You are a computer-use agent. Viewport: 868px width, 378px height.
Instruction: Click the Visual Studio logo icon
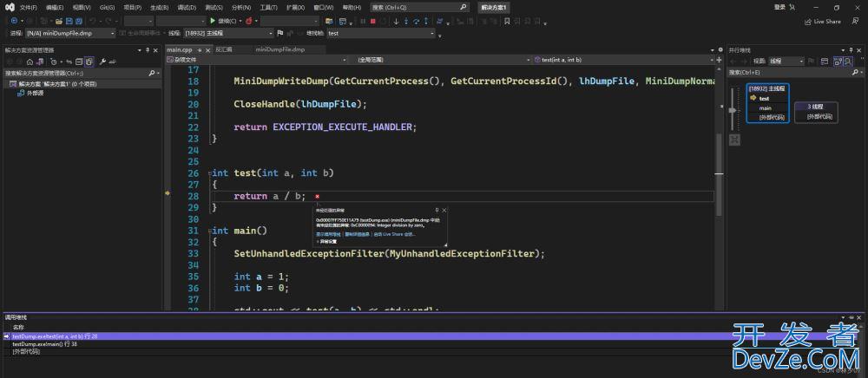tap(9, 8)
